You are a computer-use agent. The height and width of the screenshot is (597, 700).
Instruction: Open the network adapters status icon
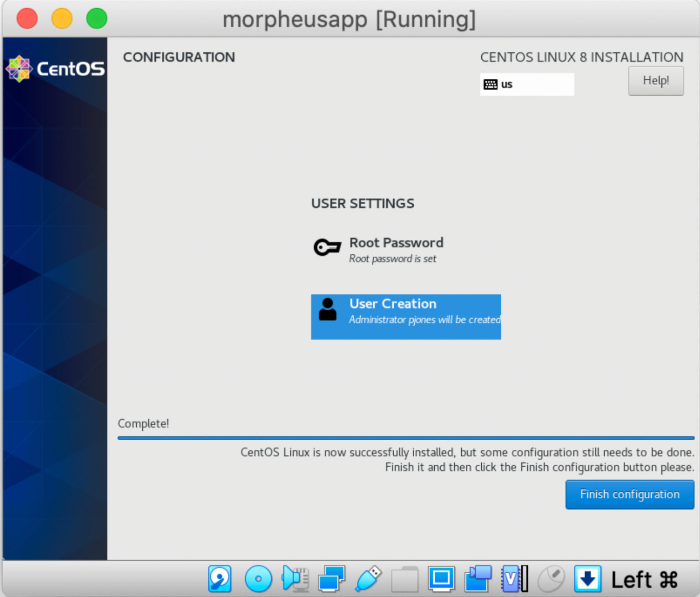[331, 579]
